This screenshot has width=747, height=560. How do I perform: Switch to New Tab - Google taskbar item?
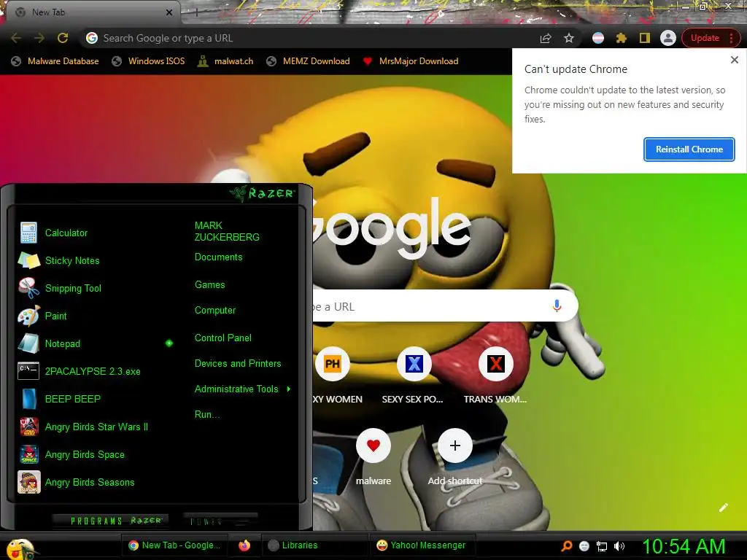tap(174, 545)
